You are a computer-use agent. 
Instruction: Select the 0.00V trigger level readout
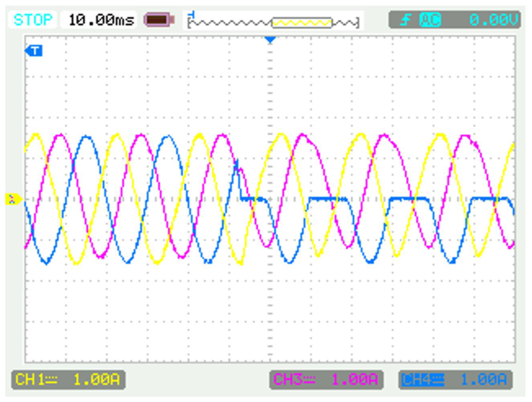click(493, 20)
